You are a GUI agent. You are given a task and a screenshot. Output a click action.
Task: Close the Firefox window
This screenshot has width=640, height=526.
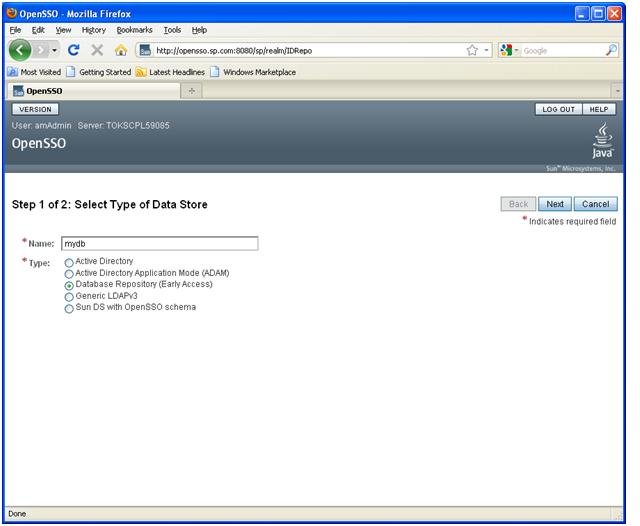coord(614,13)
